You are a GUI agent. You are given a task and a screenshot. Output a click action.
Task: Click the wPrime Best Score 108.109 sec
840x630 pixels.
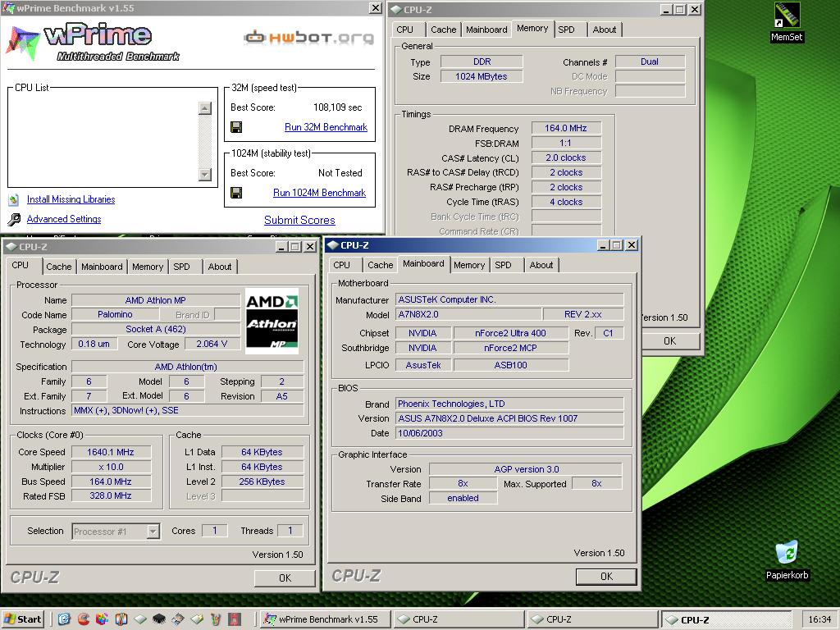337,107
